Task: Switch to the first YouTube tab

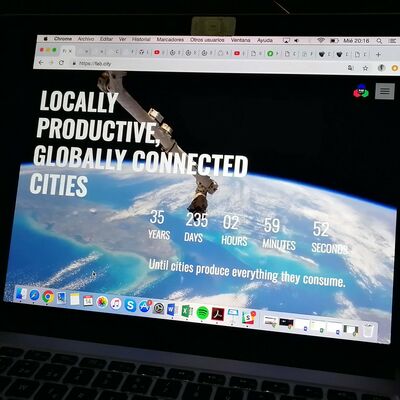Action: (157, 52)
